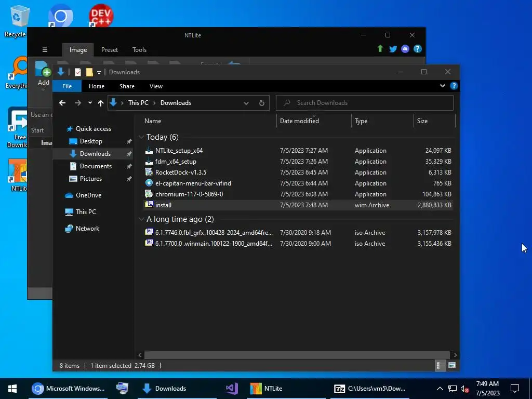Select the el-capitan-menu-bar-vifind file
Viewport: 532px width, 399px height.
point(298,183)
